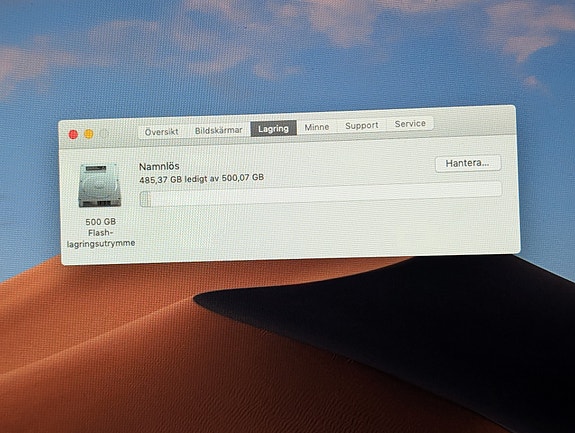Open the Bildskärmar tab
This screenshot has height=433, width=575.
219,130
